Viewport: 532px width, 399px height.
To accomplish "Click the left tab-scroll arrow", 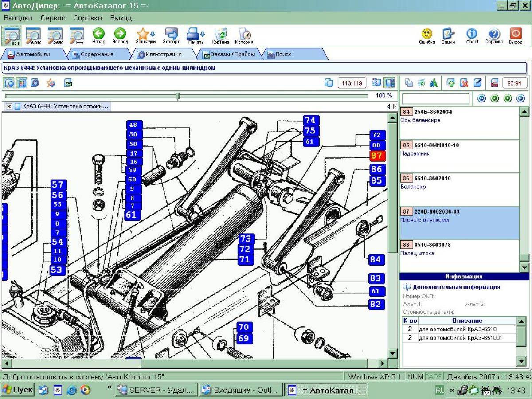I will pyautogui.click(x=389, y=106).
